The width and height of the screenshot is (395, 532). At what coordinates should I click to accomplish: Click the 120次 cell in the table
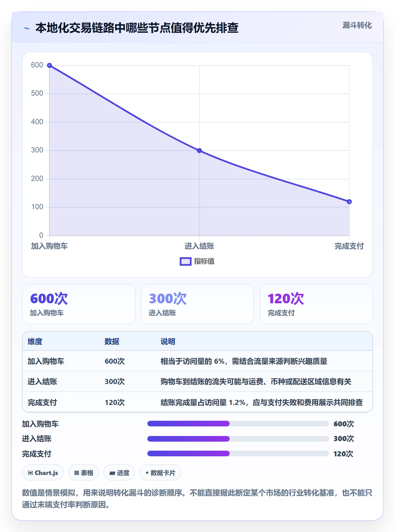tap(115, 402)
